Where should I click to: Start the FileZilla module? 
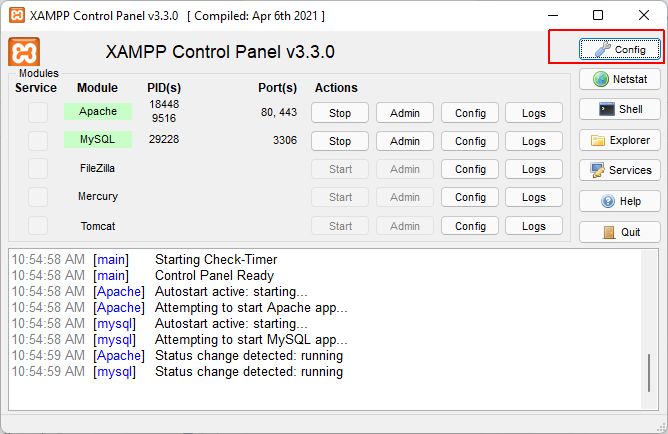tap(340, 169)
